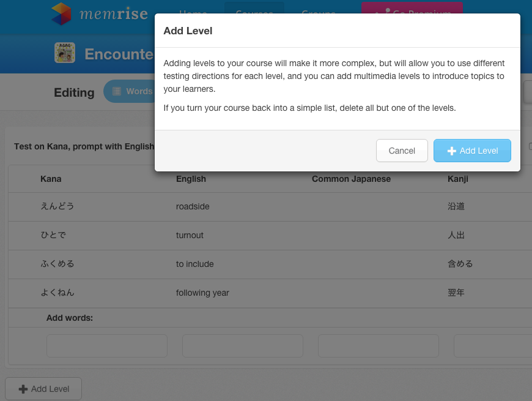532x401 pixels.
Task: Click the Kana add-words input field
Action: [107, 346]
